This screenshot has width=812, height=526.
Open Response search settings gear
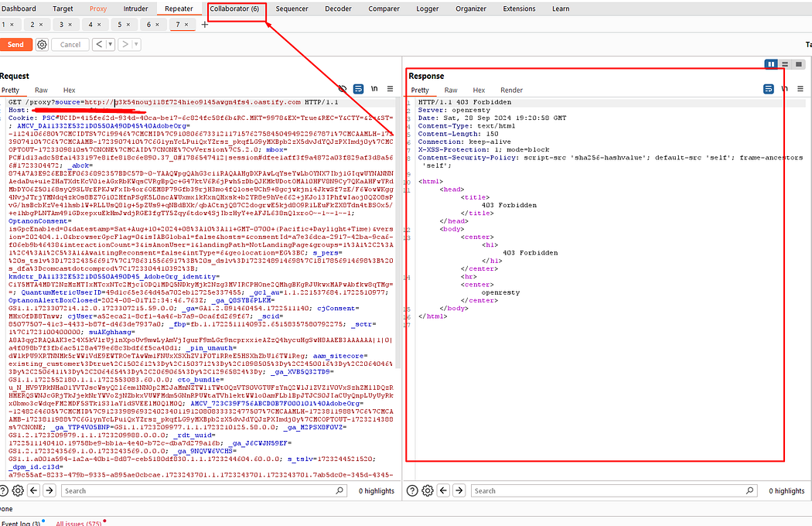pos(427,490)
